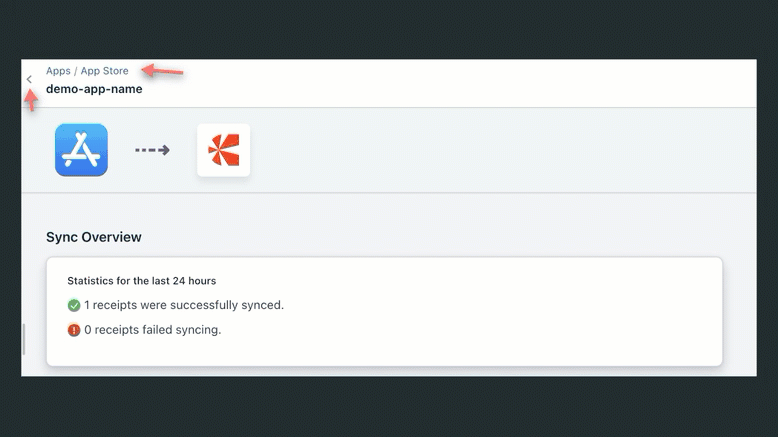
Task: Click the back chevron arrow
Action: point(29,79)
